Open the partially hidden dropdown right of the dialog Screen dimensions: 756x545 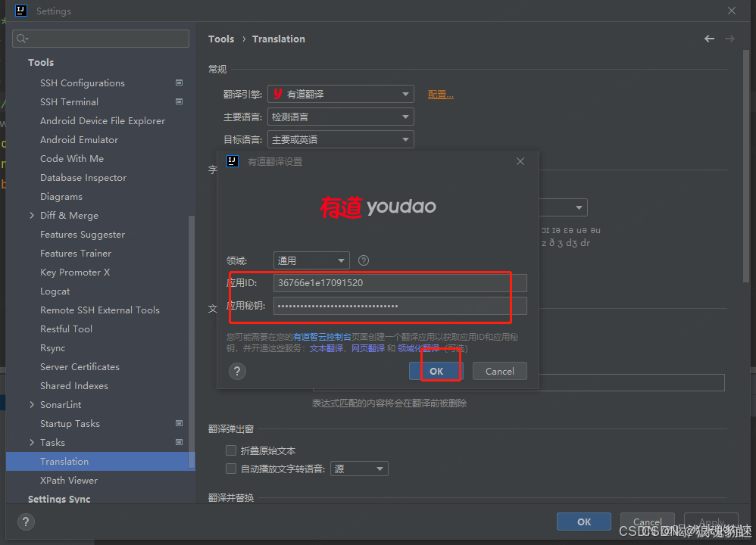(x=563, y=207)
